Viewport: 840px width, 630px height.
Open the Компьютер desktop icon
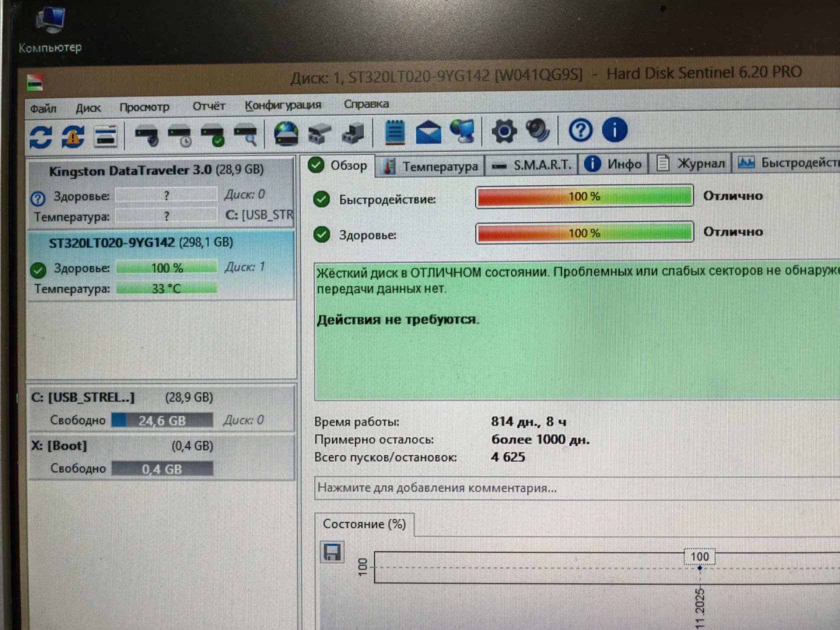click(x=50, y=30)
